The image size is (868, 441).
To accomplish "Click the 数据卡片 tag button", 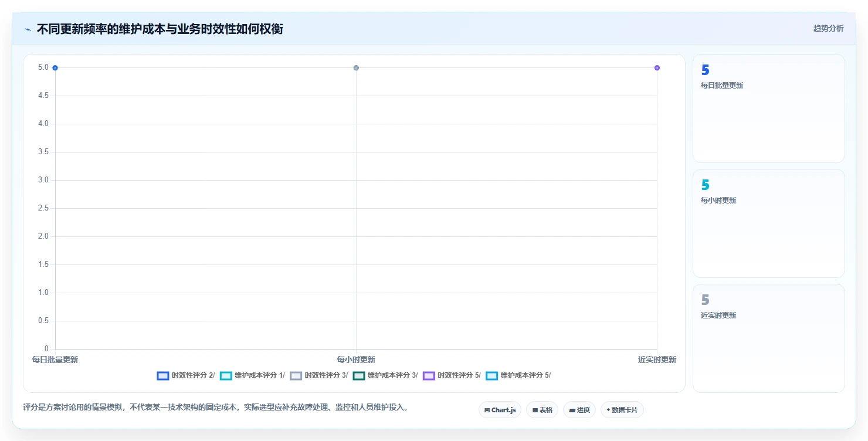I will click(x=622, y=410).
